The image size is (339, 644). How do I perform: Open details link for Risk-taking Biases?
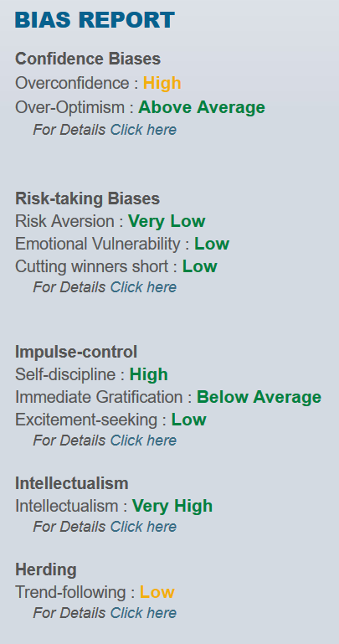point(143,287)
